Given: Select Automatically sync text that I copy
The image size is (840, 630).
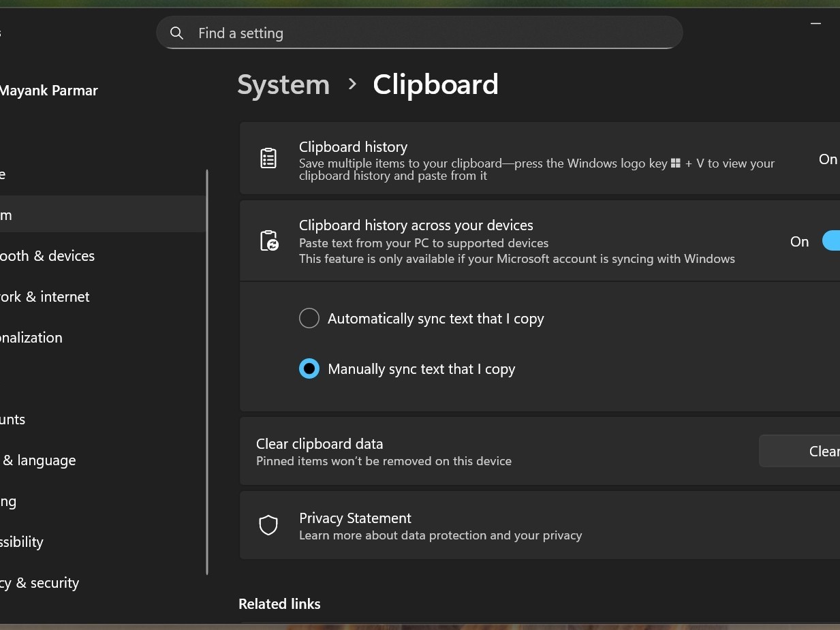Looking at the screenshot, I should [x=309, y=319].
